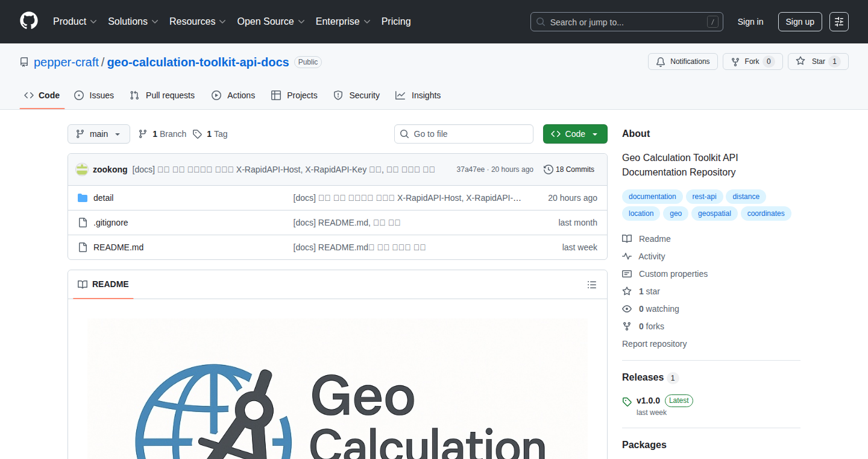Click the Sign in link
This screenshot has width=868, height=459.
point(750,22)
